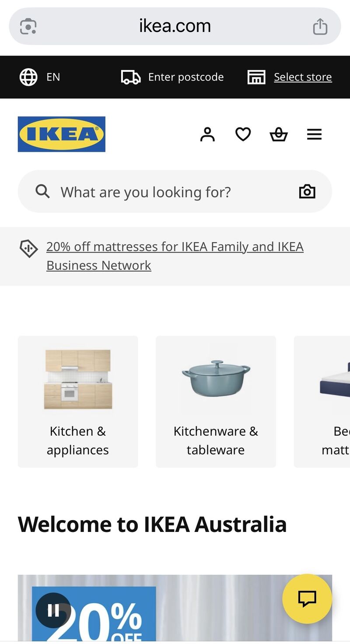Tap the Google Lens icon in address bar
350x644 pixels.
click(x=28, y=26)
